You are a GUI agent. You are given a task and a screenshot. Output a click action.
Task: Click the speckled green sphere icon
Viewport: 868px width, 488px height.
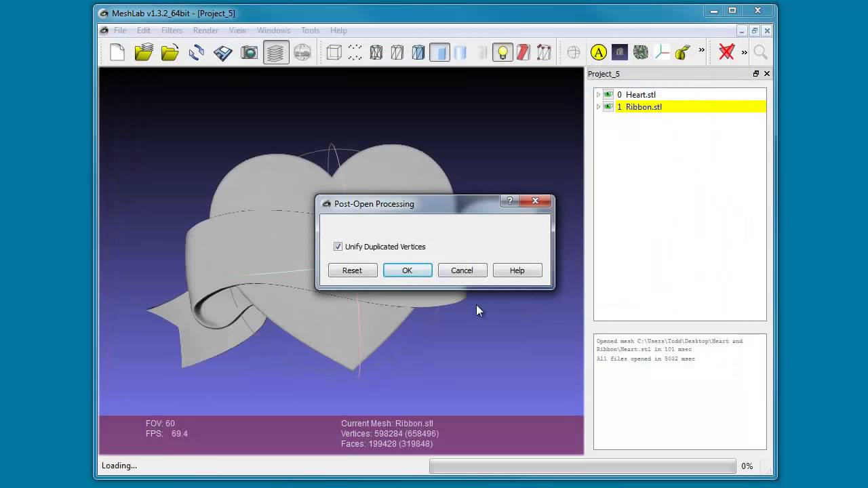(x=640, y=52)
